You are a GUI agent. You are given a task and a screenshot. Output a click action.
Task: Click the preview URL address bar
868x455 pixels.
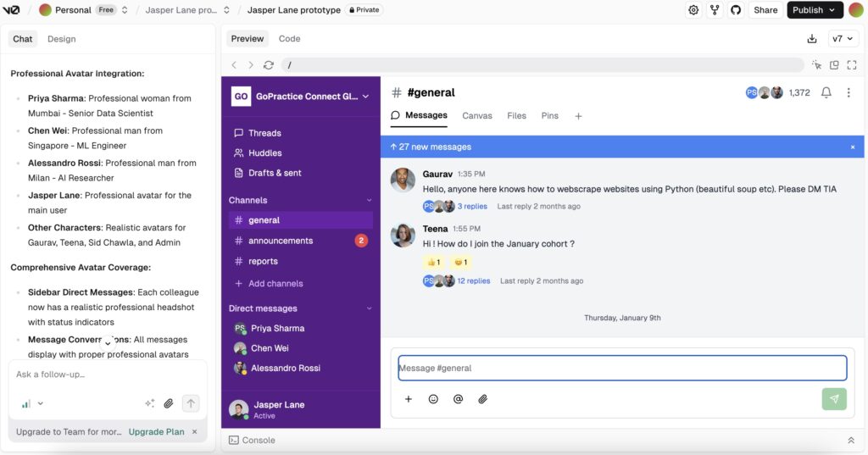coord(542,64)
